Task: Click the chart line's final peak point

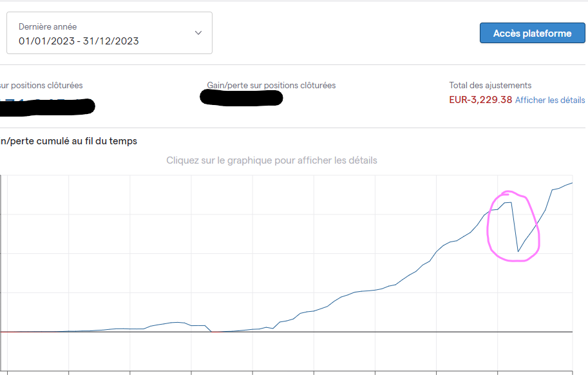Action: point(571,183)
